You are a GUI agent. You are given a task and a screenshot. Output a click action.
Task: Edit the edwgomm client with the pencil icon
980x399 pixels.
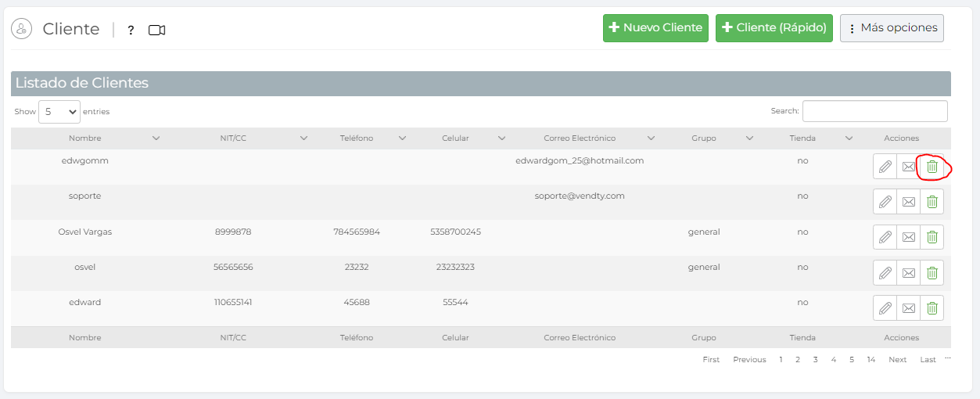885,167
